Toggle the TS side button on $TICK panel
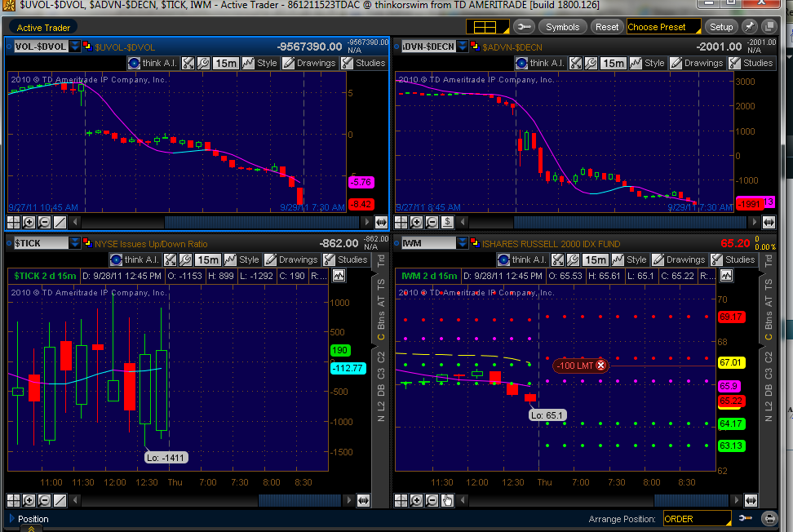Image resolution: width=793 pixels, height=532 pixels. point(381,284)
